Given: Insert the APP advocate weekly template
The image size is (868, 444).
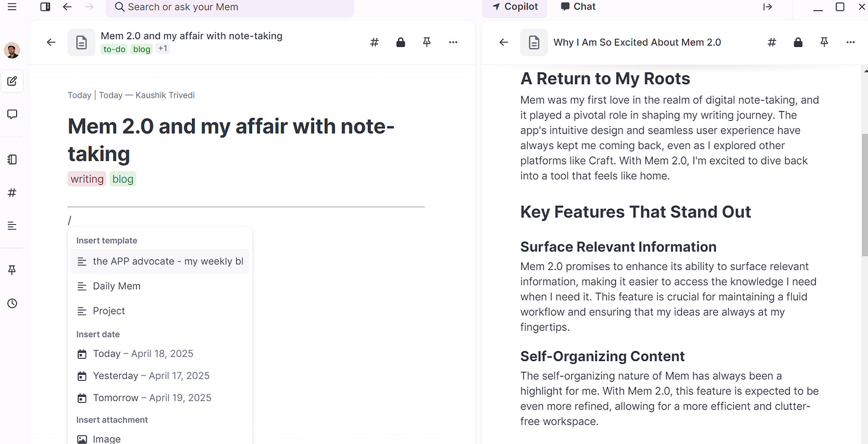Looking at the screenshot, I should [x=160, y=261].
